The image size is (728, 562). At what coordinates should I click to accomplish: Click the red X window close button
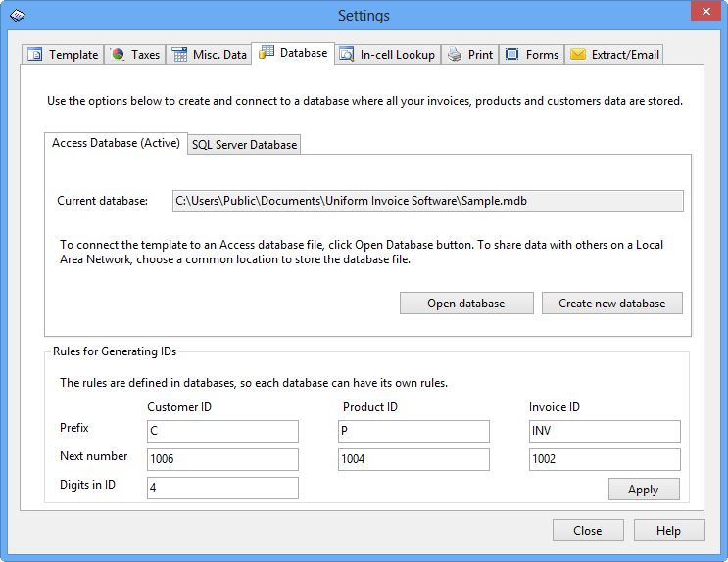click(x=705, y=11)
